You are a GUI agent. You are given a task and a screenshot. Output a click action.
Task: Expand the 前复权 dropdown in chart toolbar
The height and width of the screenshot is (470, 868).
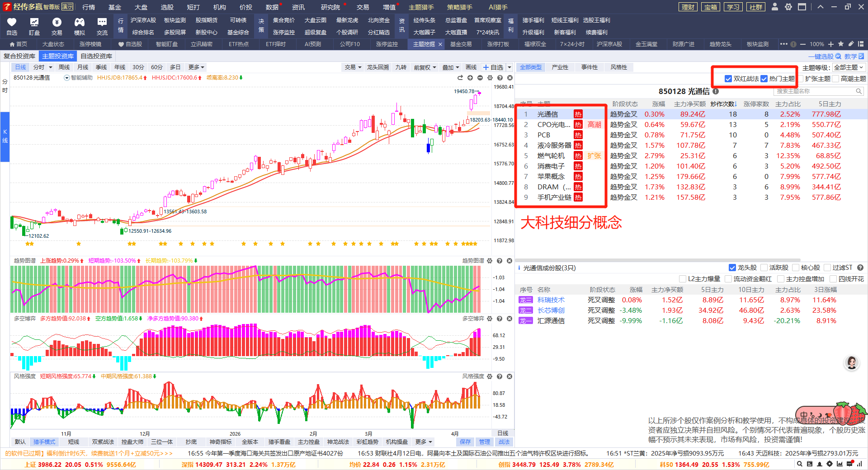tap(425, 67)
